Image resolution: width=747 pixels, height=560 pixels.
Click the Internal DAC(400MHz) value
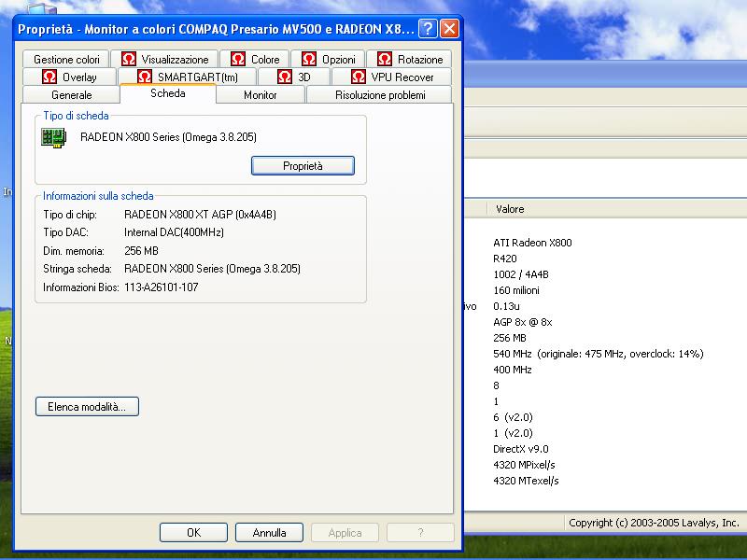tap(174, 232)
